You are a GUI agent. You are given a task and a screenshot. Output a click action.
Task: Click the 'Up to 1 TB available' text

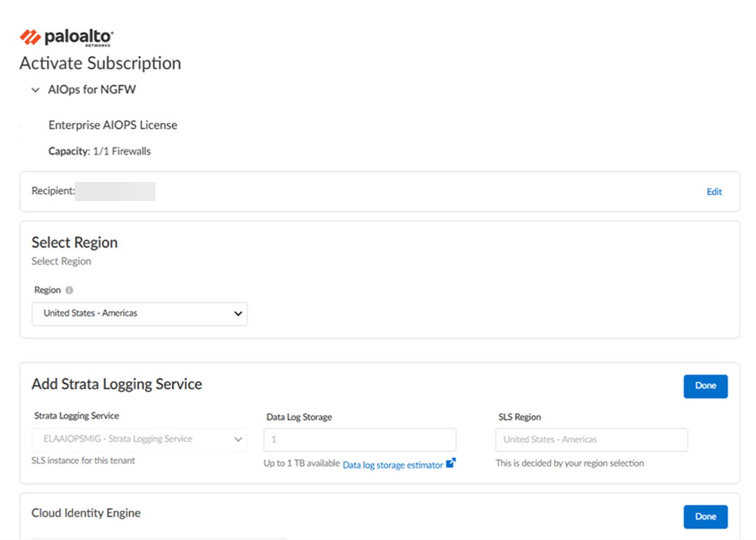point(302,463)
